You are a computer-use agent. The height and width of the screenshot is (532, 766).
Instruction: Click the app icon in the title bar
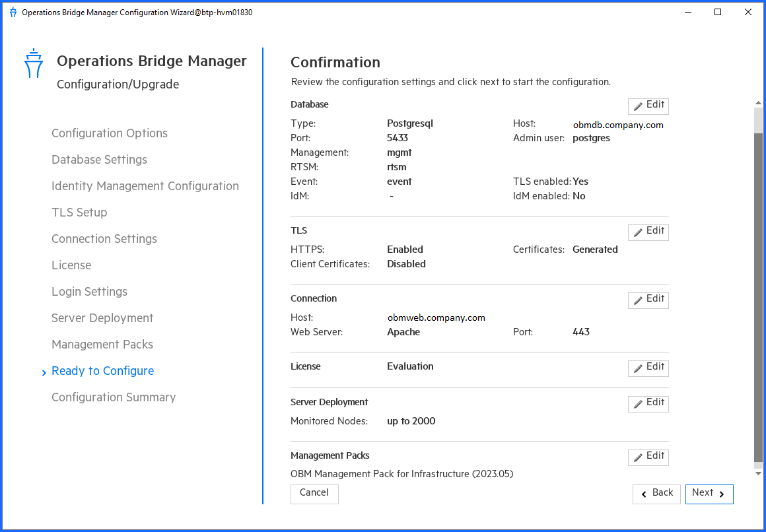click(13, 12)
